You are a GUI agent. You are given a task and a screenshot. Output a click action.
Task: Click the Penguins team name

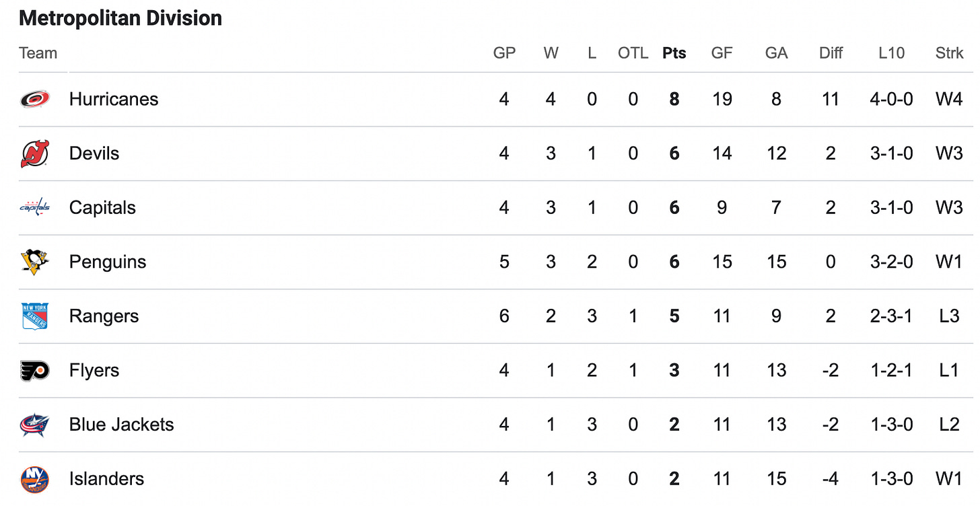point(108,262)
